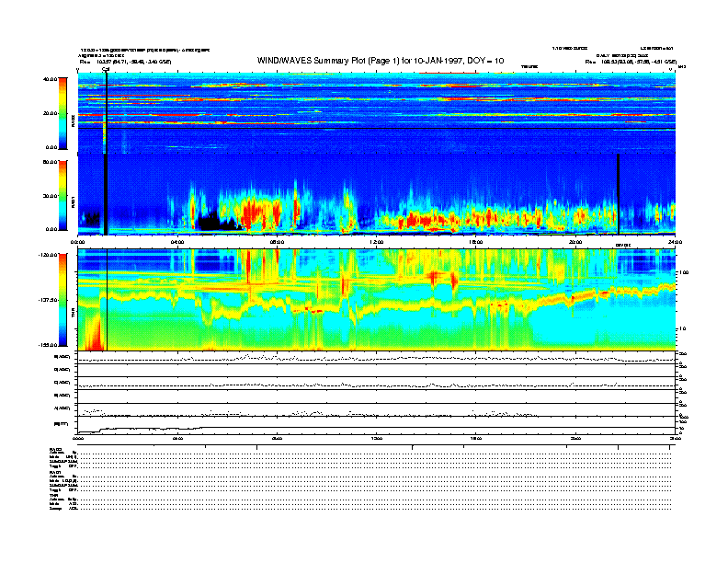Click the black vertical marker near 21:40 in RAD1
The width and height of the screenshot is (728, 563).
pos(618,194)
